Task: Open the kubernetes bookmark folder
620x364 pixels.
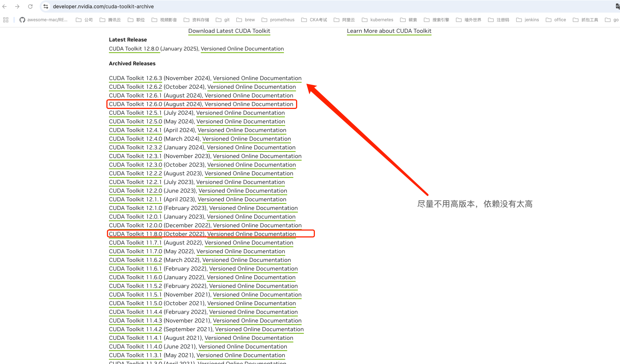Action: point(378,20)
